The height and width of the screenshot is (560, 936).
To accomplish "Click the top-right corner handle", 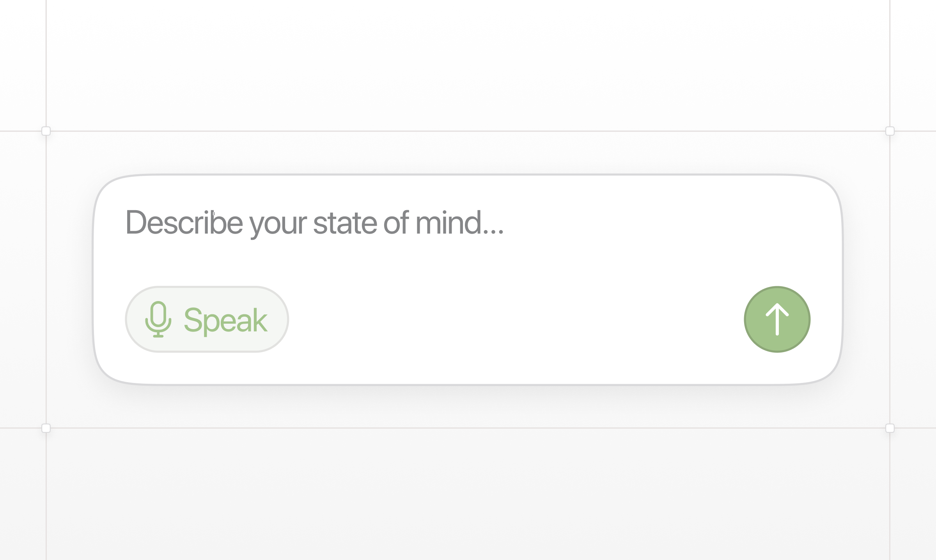I will [x=890, y=131].
